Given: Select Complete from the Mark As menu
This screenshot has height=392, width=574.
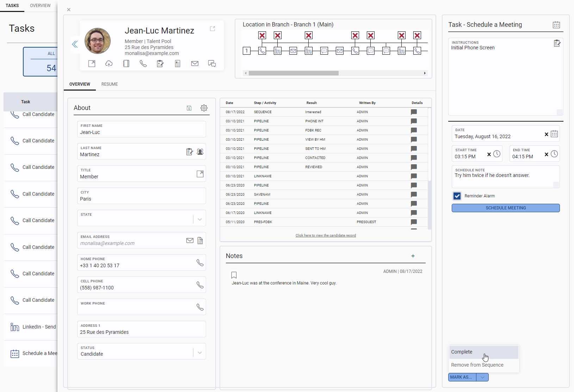Looking at the screenshot, I should (x=462, y=352).
